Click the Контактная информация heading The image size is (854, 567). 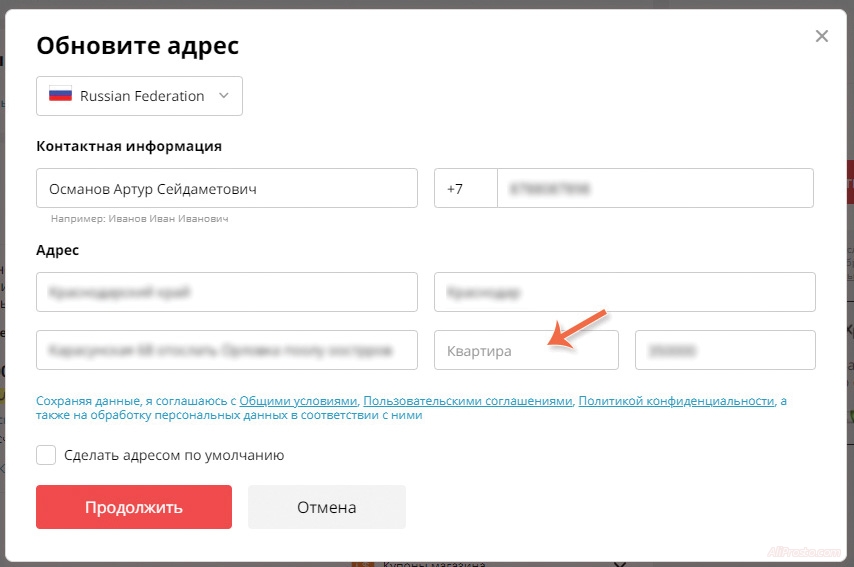(129, 146)
